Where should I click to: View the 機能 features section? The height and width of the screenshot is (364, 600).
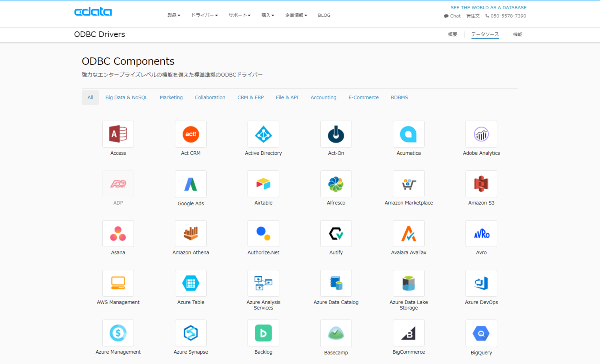518,35
